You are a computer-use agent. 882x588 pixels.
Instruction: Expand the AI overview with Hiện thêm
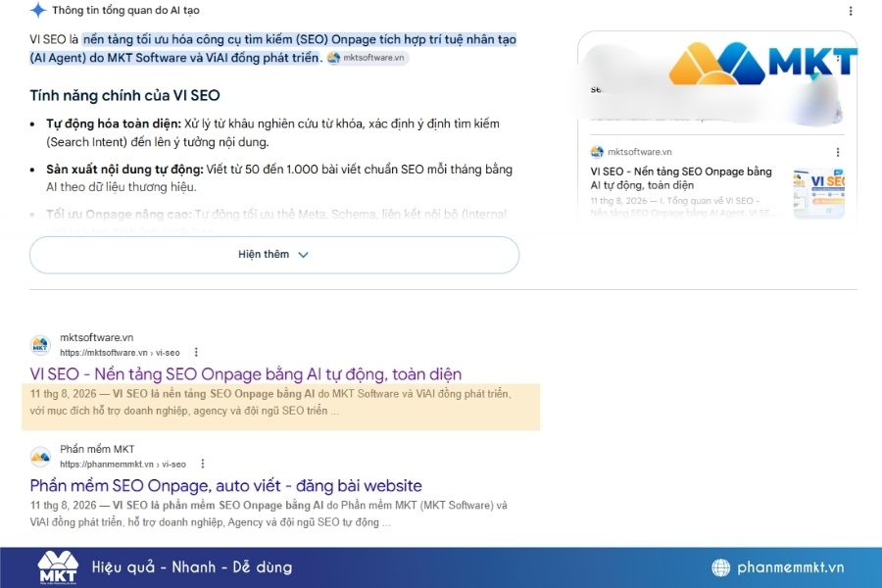[274, 255]
